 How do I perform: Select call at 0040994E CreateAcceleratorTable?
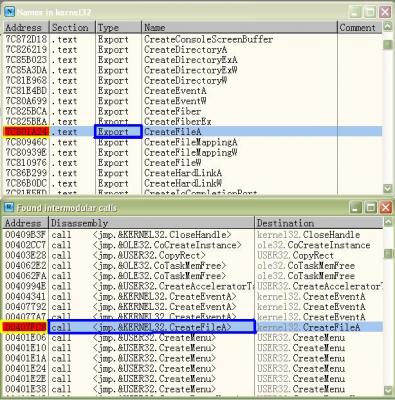[x=193, y=286]
